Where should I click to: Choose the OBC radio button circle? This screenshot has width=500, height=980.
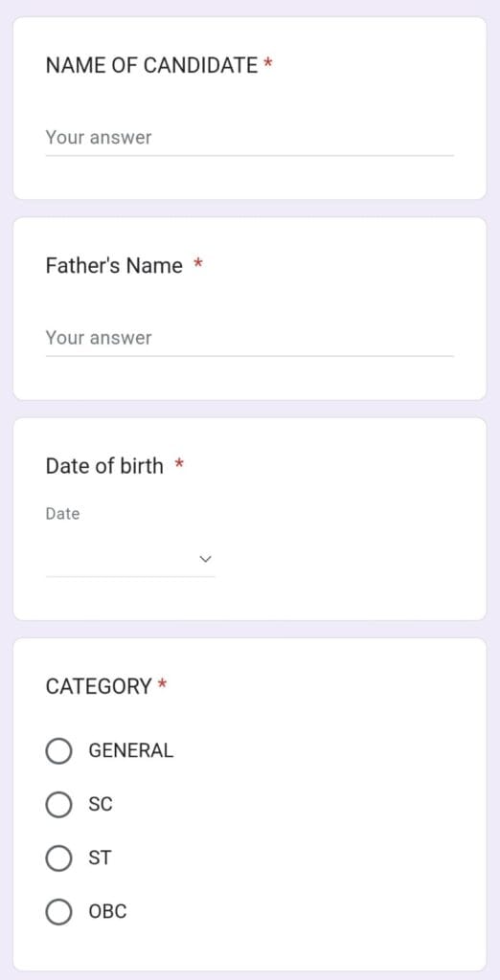point(58,912)
